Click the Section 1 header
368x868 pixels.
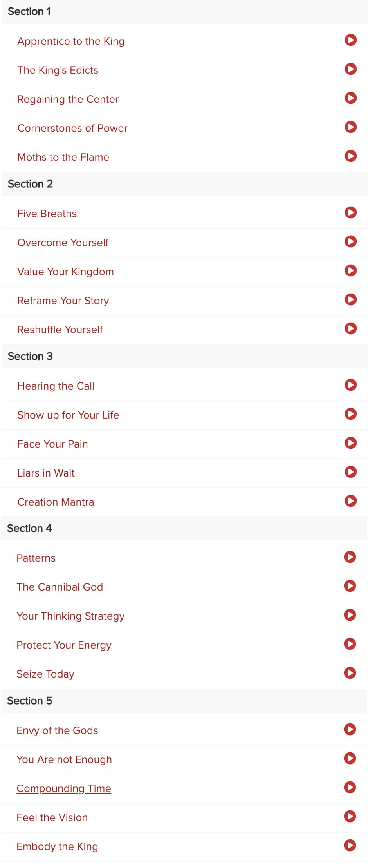185,11
